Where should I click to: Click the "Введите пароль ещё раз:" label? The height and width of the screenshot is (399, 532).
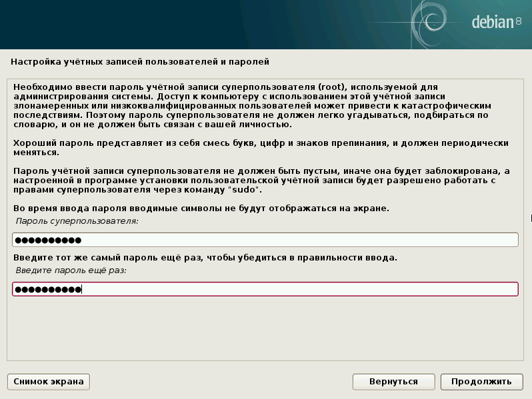pyautogui.click(x=71, y=270)
